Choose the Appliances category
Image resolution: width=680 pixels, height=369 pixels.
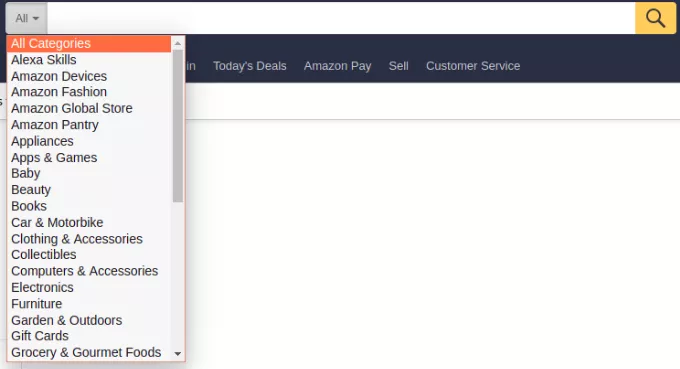pos(89,141)
